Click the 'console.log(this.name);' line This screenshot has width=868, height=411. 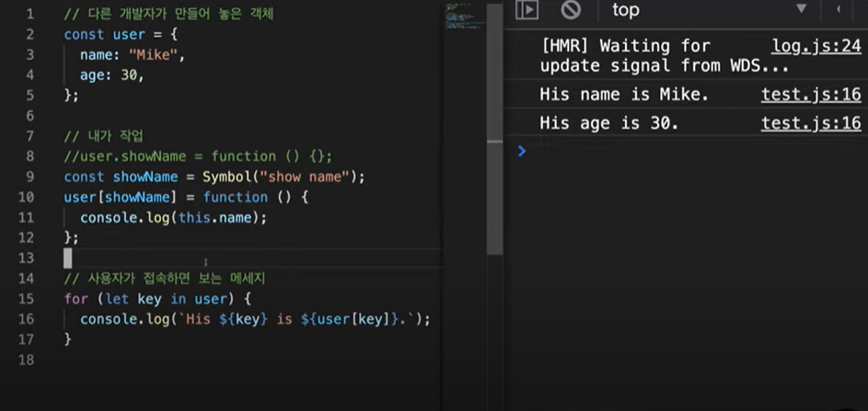173,218
